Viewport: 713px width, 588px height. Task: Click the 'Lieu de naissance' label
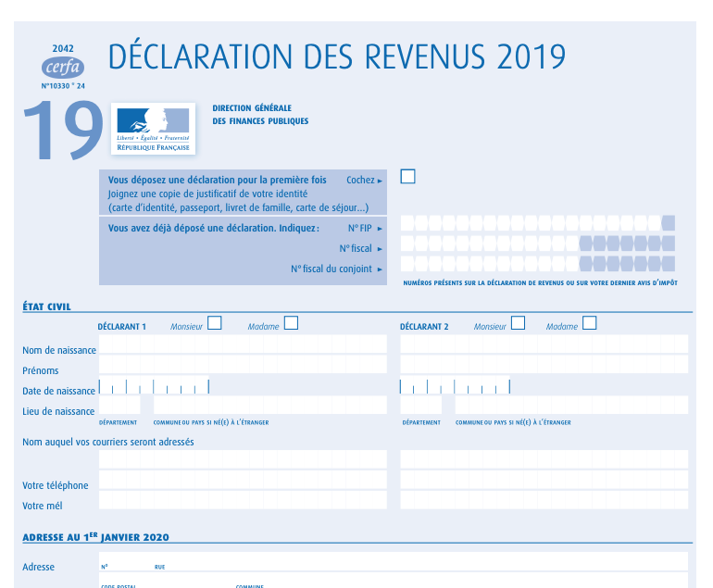point(58,411)
